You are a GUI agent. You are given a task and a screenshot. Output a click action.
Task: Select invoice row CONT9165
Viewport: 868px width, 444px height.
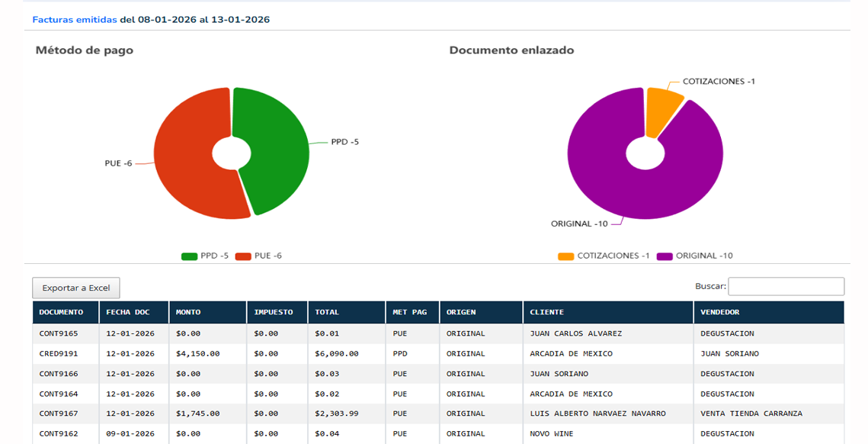[x=305, y=333]
